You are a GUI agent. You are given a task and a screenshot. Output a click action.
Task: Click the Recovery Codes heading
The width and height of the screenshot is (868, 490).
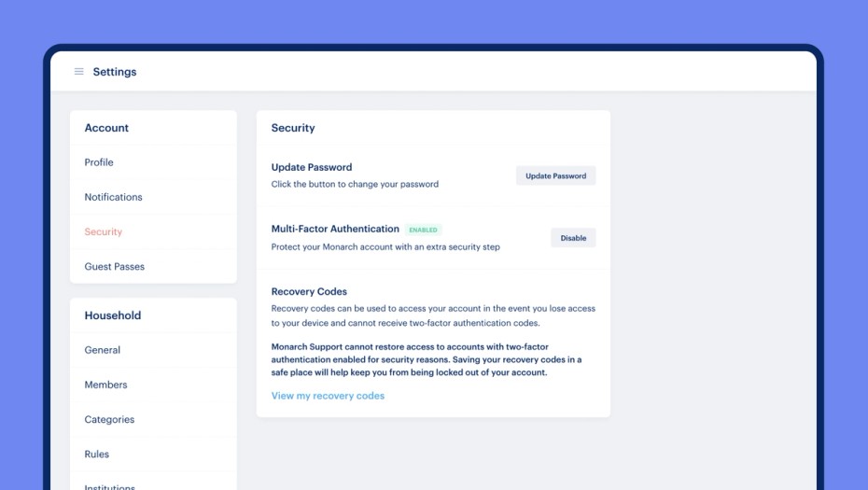coord(309,292)
